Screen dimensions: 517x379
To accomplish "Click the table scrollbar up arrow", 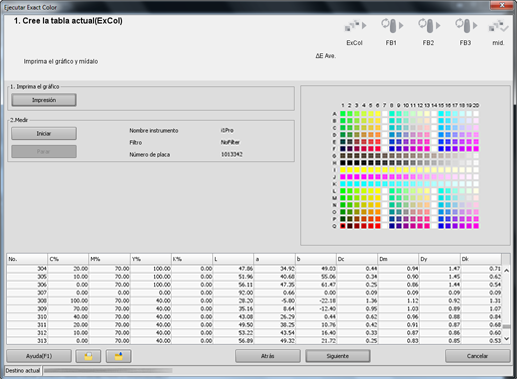I will tap(506, 270).
